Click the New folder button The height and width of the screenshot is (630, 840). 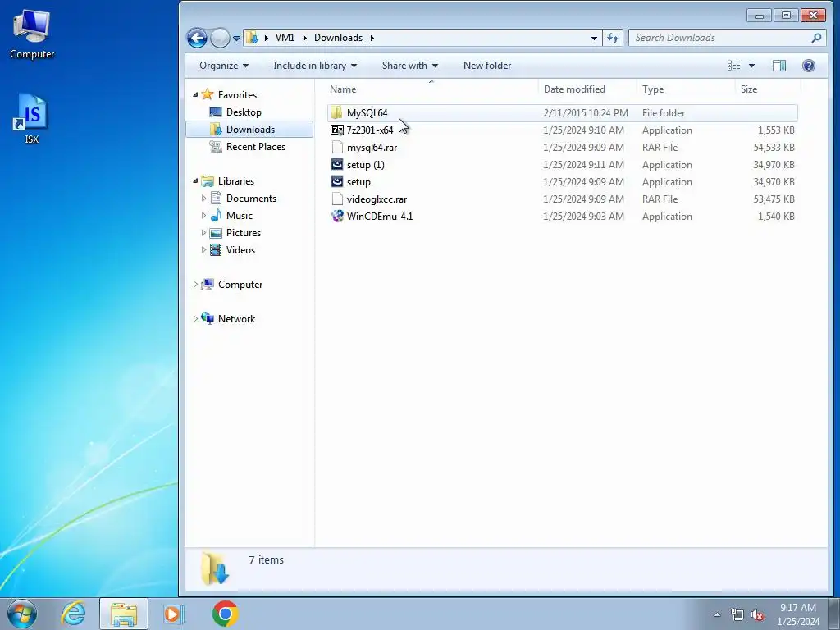pyautogui.click(x=487, y=66)
